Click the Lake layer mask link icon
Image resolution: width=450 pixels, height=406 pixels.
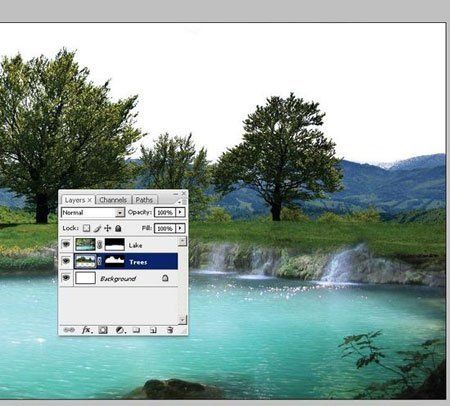[x=100, y=245]
